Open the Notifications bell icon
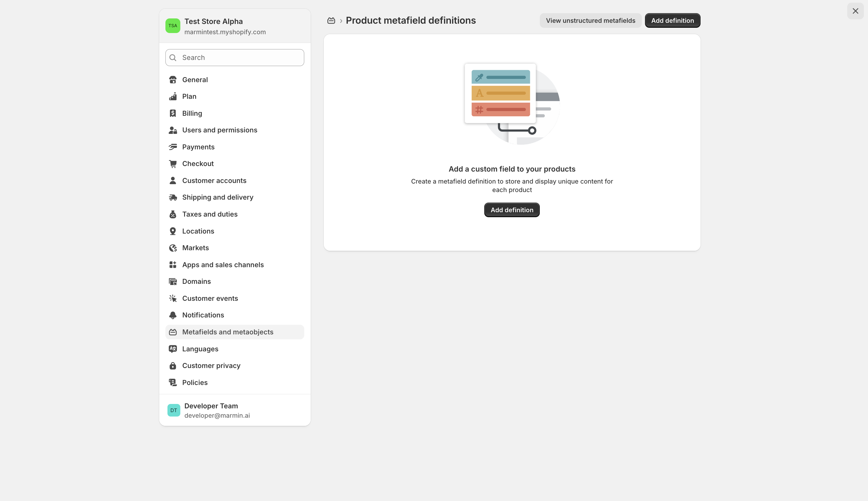 [173, 315]
